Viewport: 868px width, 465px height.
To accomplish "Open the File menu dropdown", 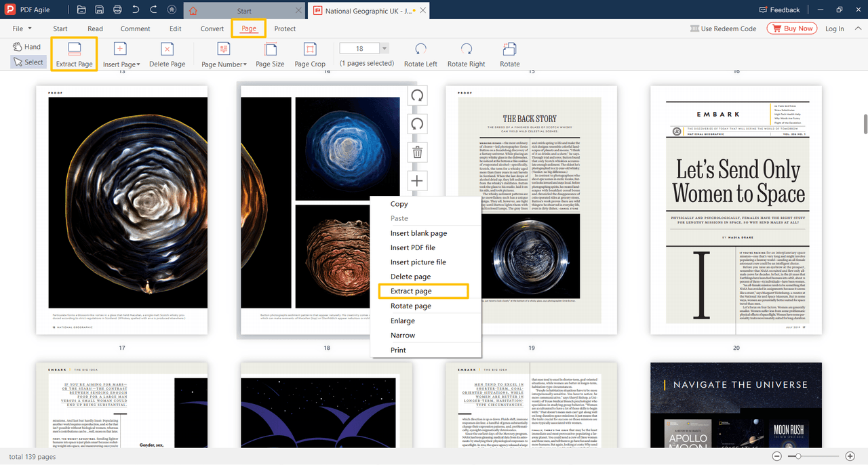I will (22, 28).
